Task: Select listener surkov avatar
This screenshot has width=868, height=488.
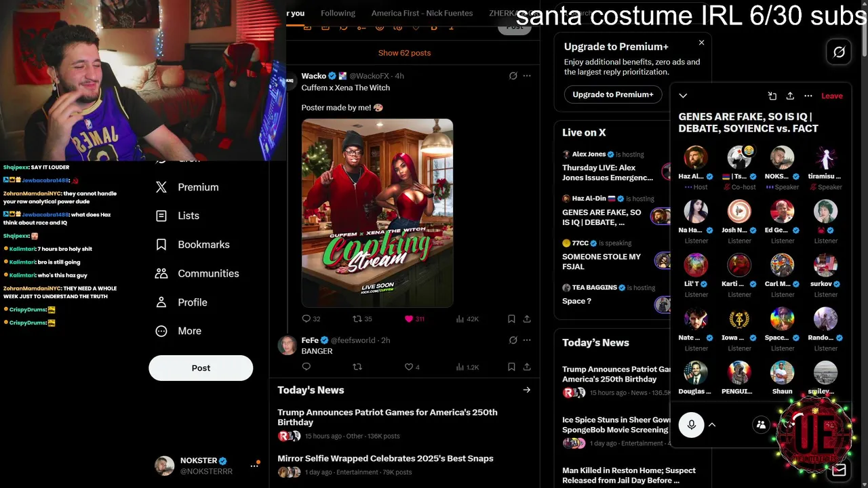Action: 825,265
